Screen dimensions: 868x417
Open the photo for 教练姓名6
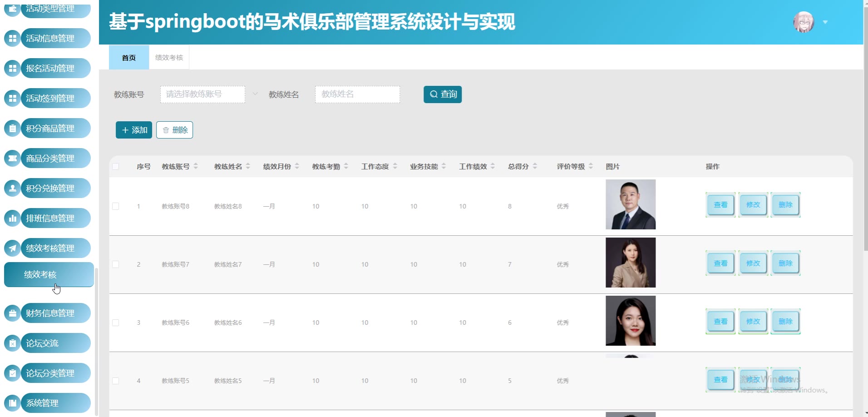coord(631,321)
